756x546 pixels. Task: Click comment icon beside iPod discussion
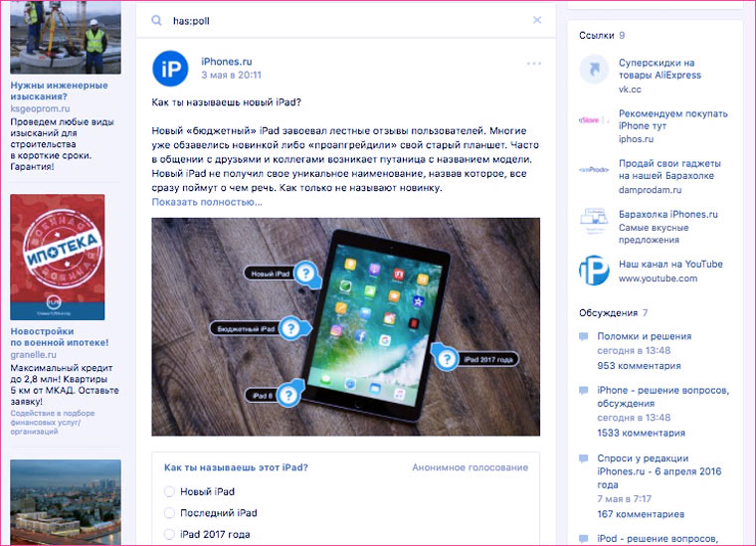click(x=583, y=539)
